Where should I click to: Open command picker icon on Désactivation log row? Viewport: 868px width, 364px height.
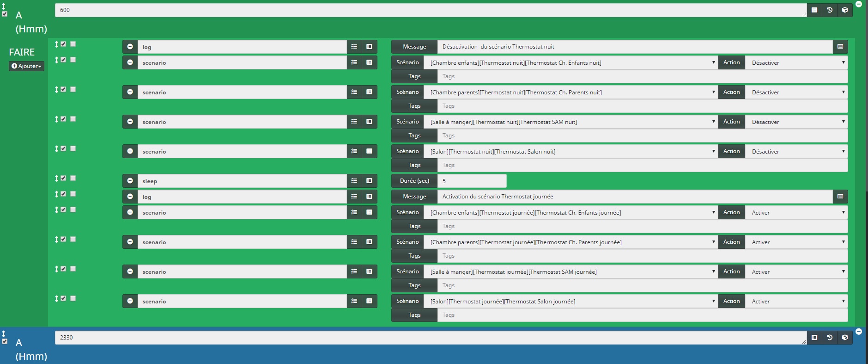pos(370,47)
